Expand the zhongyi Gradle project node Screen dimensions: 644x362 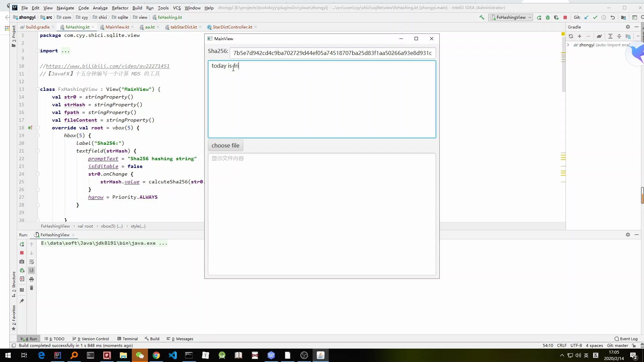(x=568, y=45)
